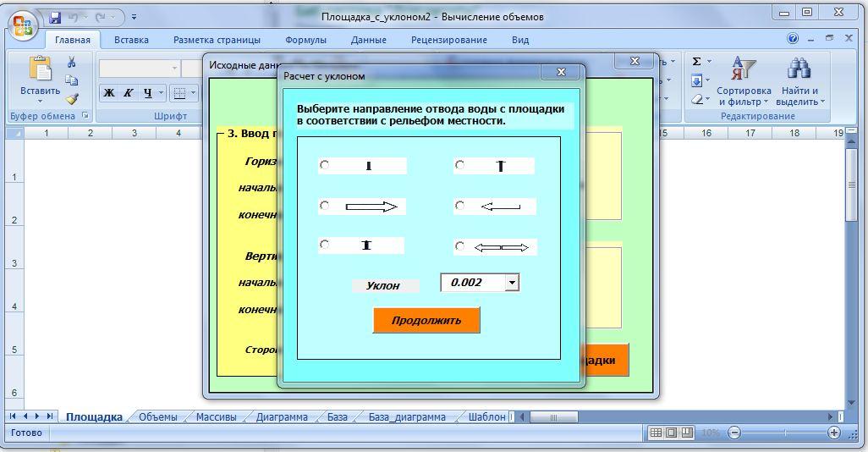Go to the last sheet tab arrow

tap(50, 416)
